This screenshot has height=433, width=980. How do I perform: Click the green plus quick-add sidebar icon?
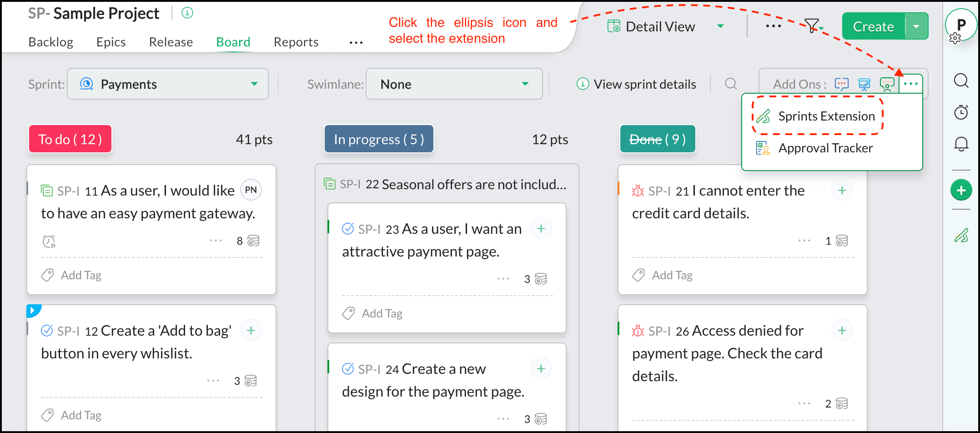[961, 190]
